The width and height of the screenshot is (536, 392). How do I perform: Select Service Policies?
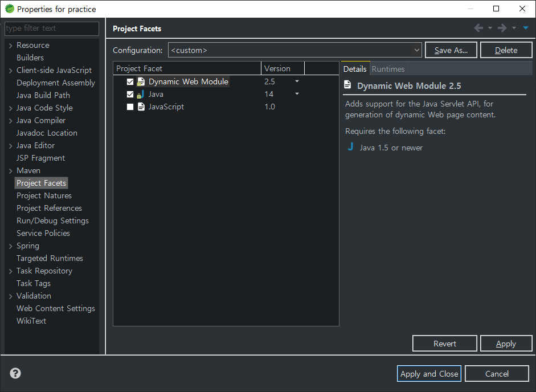click(x=43, y=233)
